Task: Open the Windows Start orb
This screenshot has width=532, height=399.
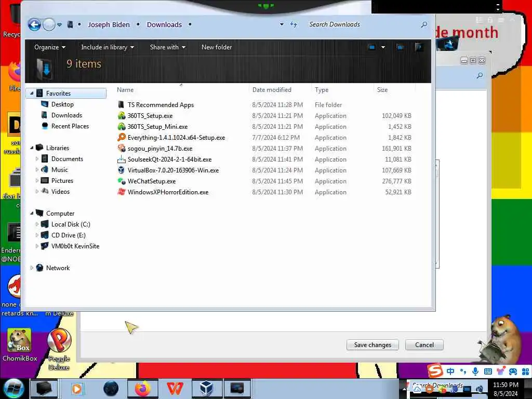Action: [x=14, y=389]
